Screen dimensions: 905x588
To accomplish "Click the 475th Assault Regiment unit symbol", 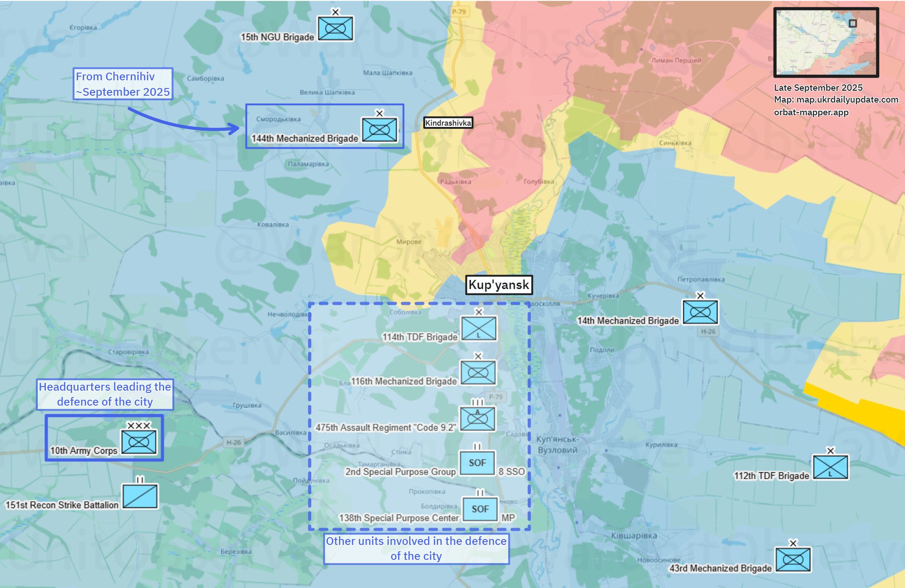I will click(x=477, y=419).
